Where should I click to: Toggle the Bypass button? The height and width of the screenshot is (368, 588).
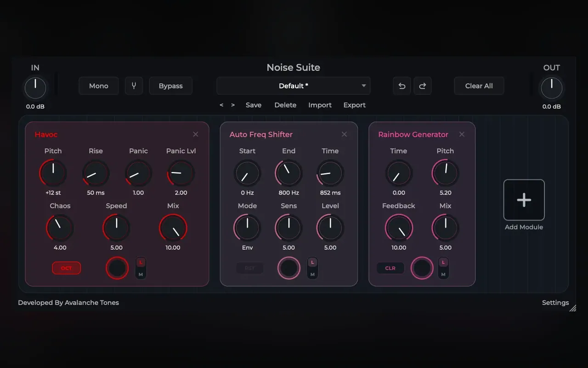(170, 86)
